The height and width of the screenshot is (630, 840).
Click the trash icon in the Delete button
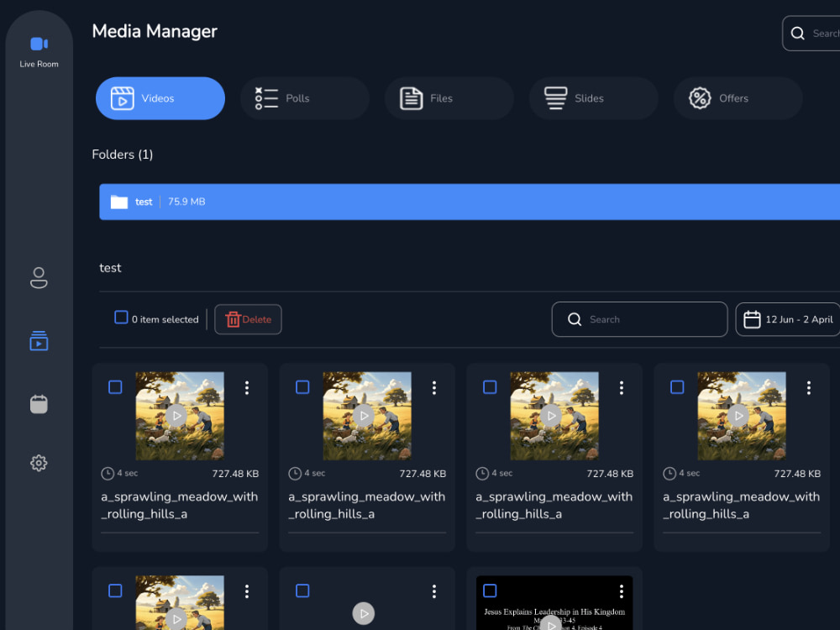(233, 319)
